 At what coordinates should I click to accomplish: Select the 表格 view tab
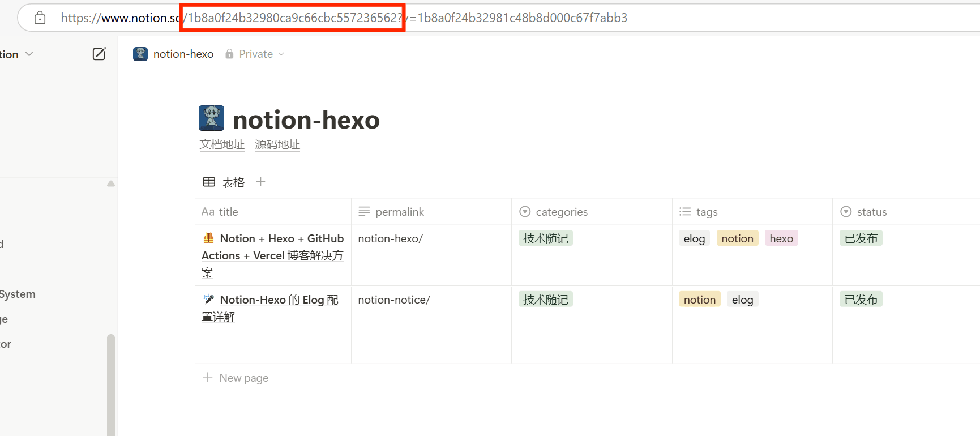click(x=233, y=182)
